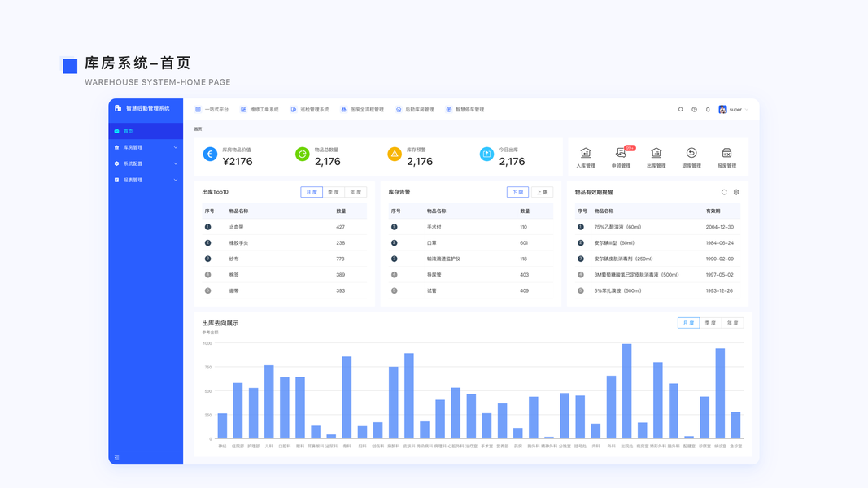This screenshot has width=868, height=488.
Task: Select 上限 in 库存告警 panel
Action: point(542,192)
